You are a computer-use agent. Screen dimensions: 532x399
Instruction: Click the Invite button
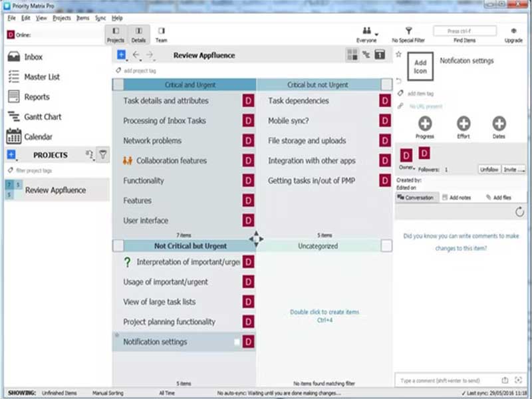pos(513,170)
